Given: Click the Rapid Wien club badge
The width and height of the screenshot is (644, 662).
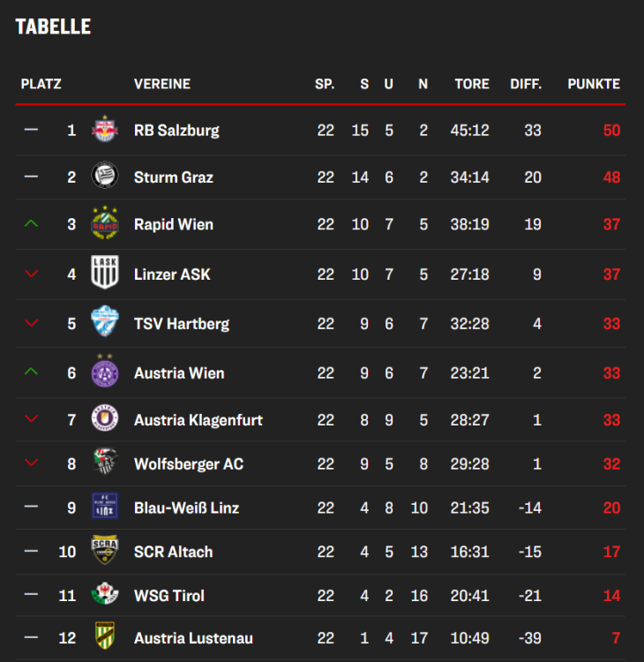Looking at the screenshot, I should (x=105, y=223).
